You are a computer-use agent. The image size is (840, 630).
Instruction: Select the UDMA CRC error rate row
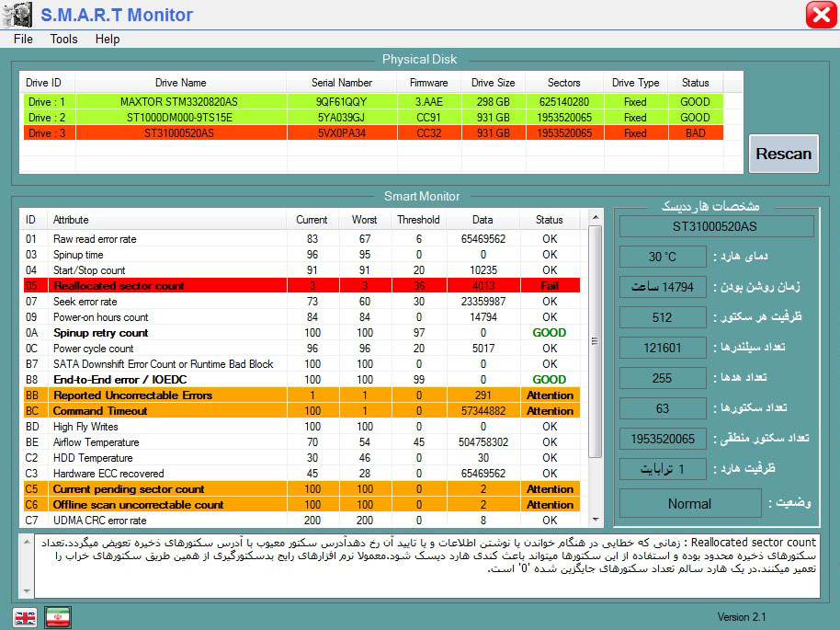tap(301, 520)
